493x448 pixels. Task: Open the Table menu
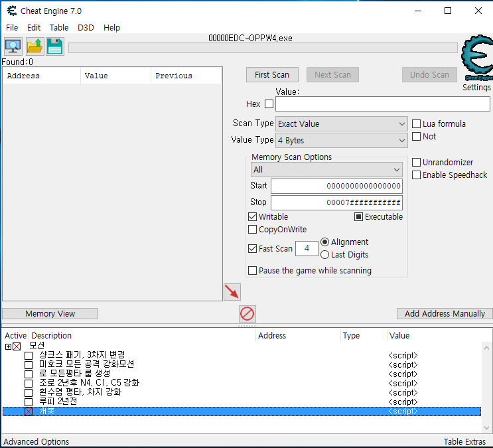pyautogui.click(x=59, y=28)
